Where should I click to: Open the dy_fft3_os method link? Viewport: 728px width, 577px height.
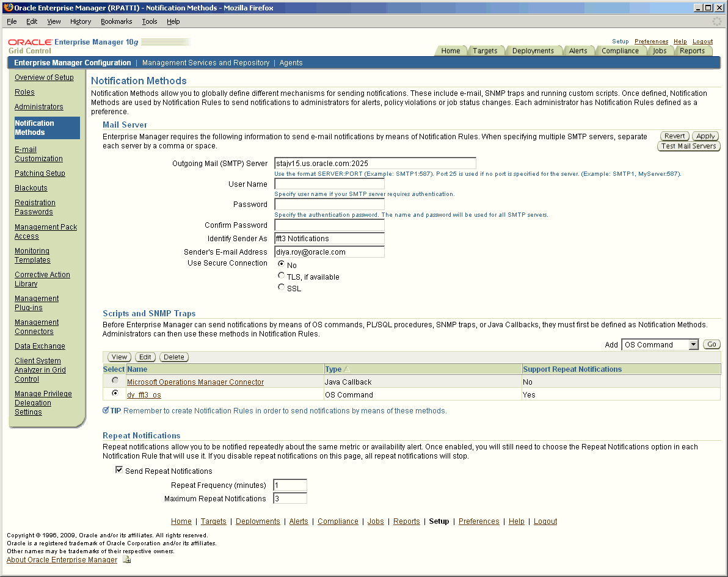pyautogui.click(x=144, y=395)
